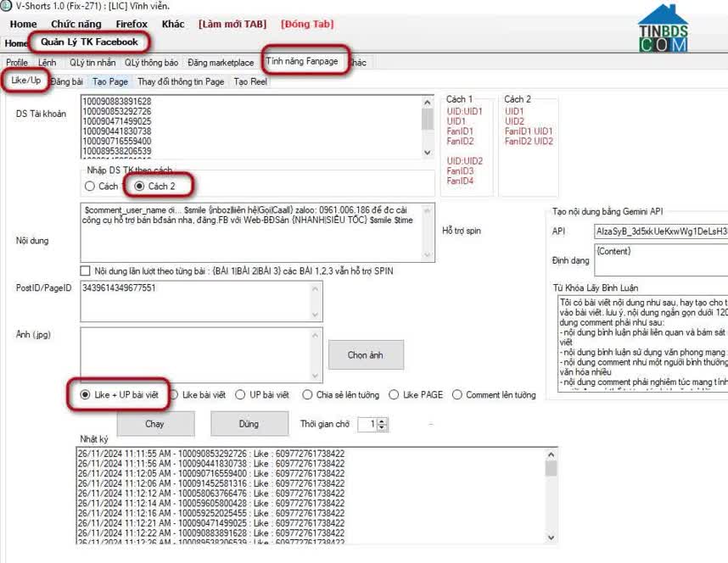Choose Like PAGE option

(416, 395)
